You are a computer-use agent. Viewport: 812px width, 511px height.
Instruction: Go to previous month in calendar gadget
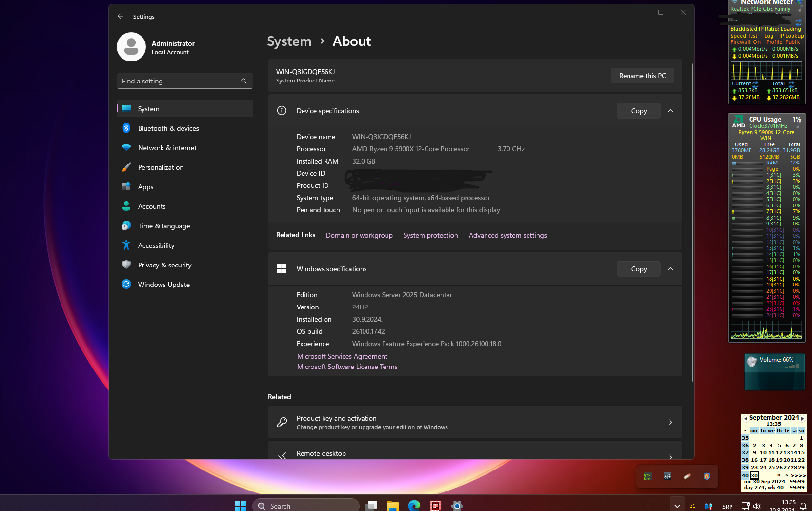click(745, 418)
